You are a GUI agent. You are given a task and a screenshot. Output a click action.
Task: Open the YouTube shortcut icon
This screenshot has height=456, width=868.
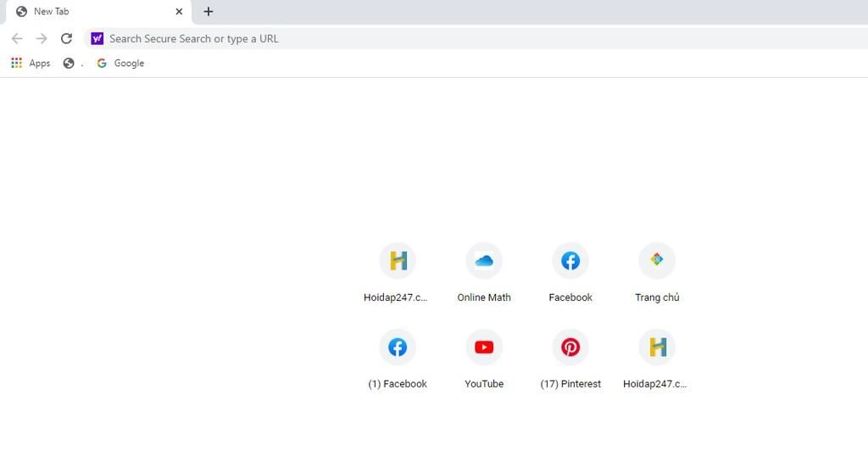[484, 347]
